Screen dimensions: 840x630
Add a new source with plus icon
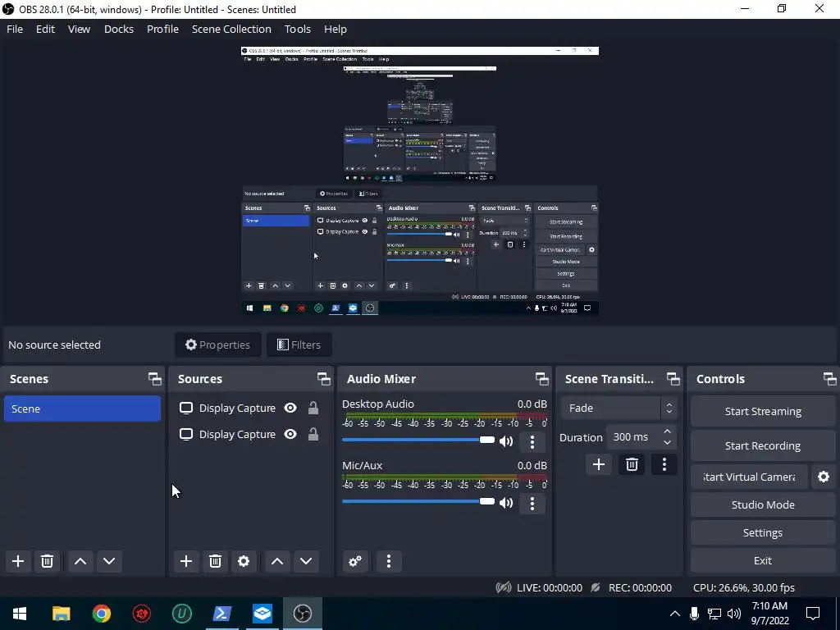pyautogui.click(x=186, y=561)
